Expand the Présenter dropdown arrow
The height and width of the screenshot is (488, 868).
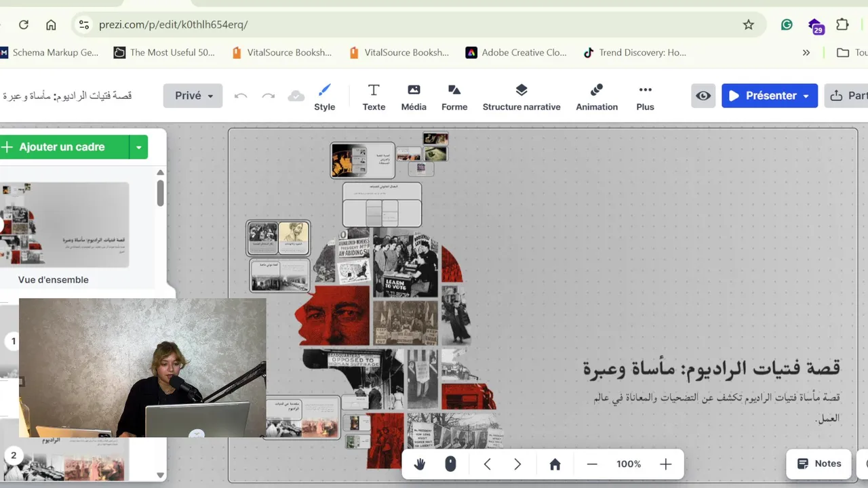click(806, 96)
